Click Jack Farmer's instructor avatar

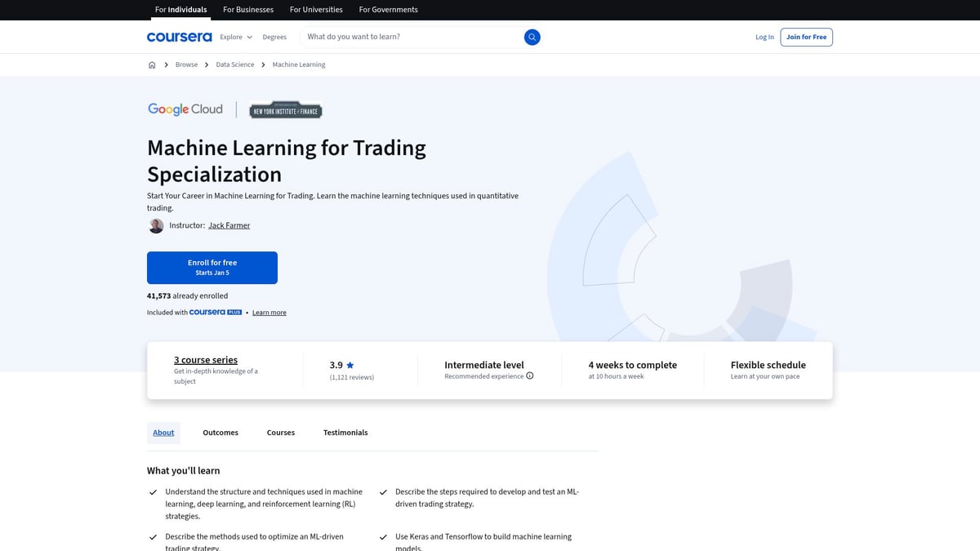coord(156,225)
